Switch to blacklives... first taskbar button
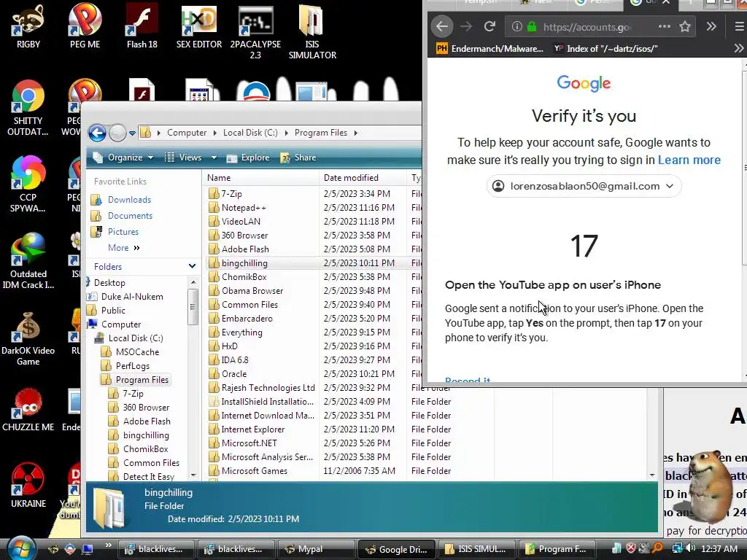 coord(156,549)
